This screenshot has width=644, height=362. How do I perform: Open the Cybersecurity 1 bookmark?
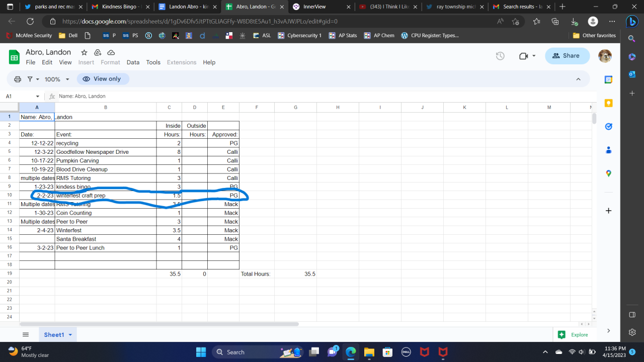[299, 36]
